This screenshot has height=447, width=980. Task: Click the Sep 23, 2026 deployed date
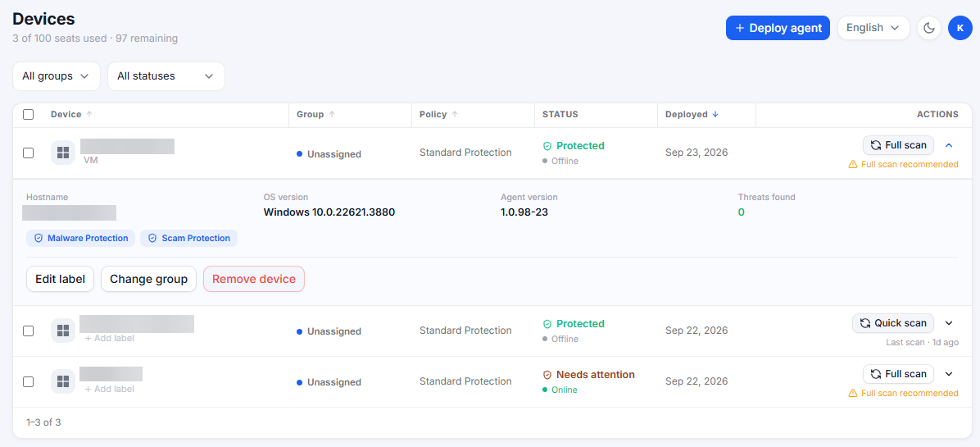[x=696, y=153]
